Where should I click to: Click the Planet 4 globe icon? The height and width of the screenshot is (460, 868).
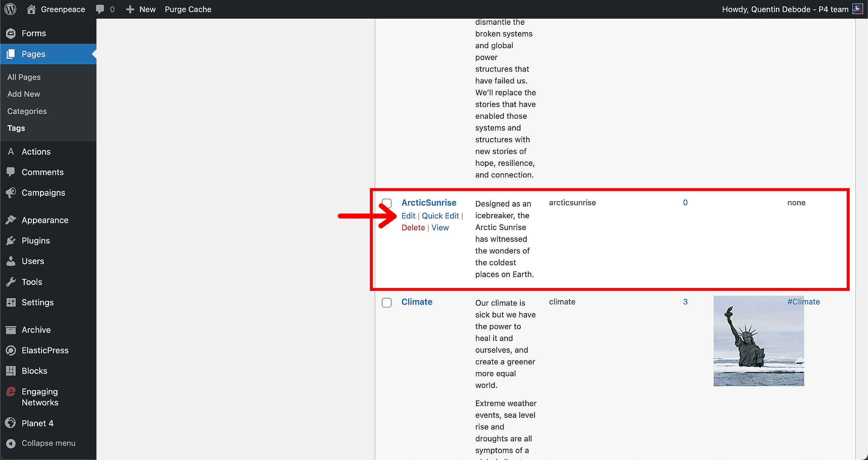11,423
